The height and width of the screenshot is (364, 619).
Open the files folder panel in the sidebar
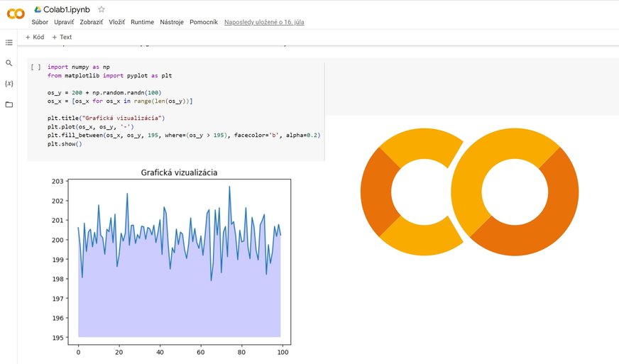tap(9, 104)
